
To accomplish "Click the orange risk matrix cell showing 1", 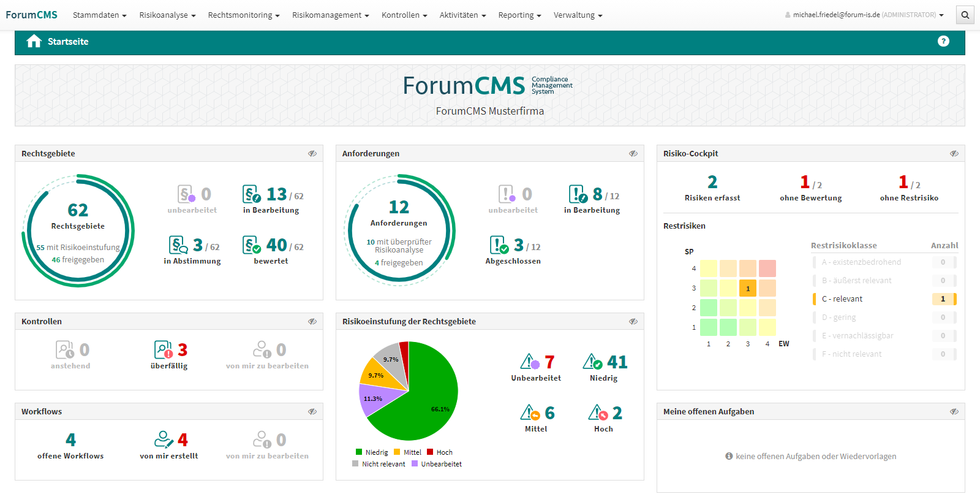I will coord(748,288).
